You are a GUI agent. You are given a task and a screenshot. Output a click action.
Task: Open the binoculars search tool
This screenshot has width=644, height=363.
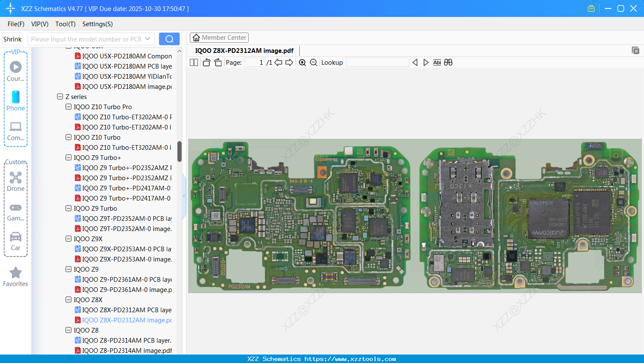(x=448, y=62)
